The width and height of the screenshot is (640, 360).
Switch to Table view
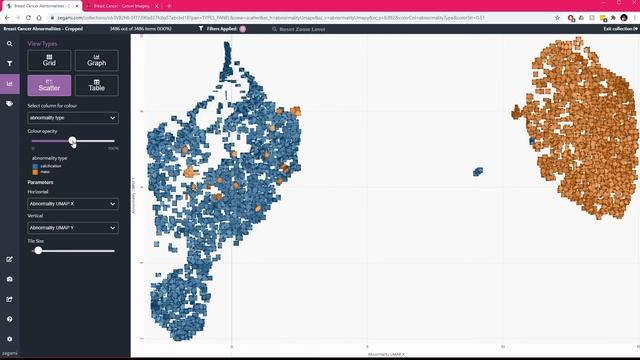point(97,85)
